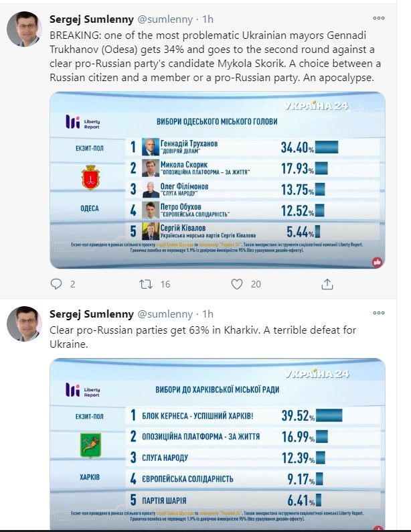Click Sergej Sumlenny's avatar on first tweet
The width and height of the screenshot is (411, 532).
25,28
